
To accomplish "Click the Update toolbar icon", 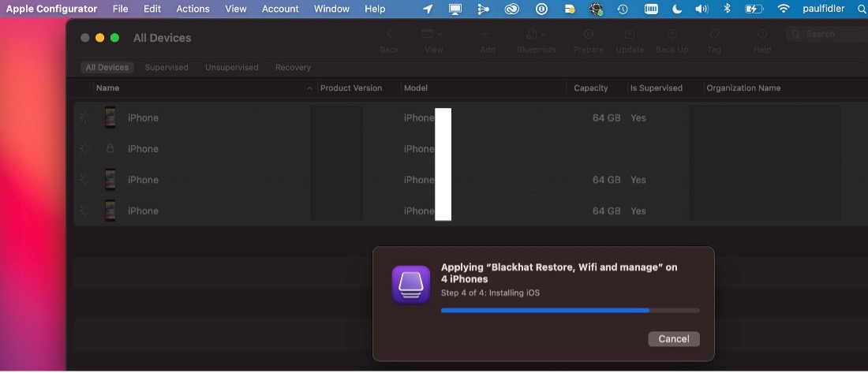I will pyautogui.click(x=630, y=35).
